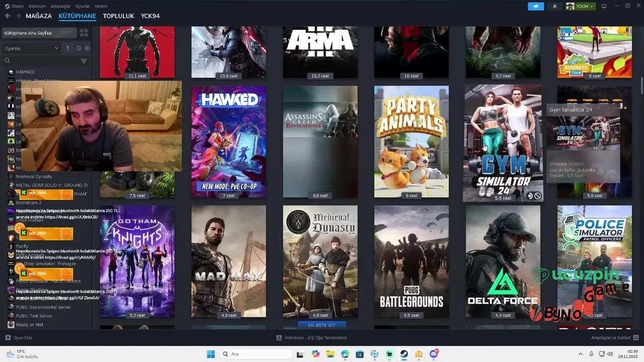Switch to Big Picture mode monitor icon

[604, 6]
